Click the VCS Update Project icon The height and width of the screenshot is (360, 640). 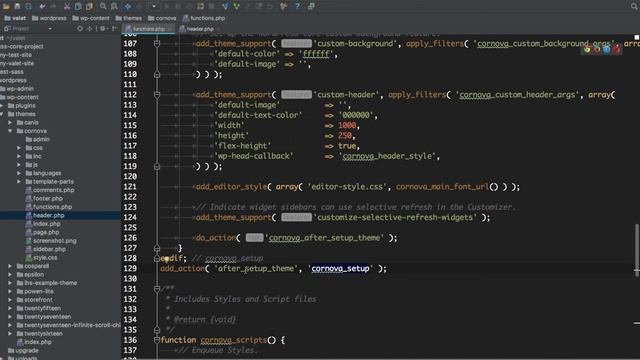[225, 7]
